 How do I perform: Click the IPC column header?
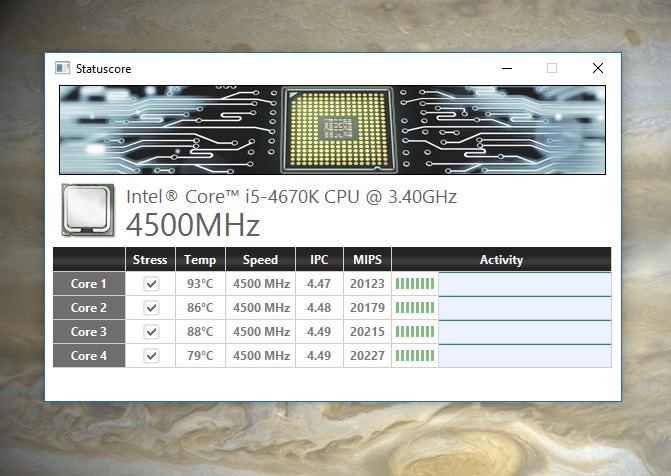click(319, 259)
